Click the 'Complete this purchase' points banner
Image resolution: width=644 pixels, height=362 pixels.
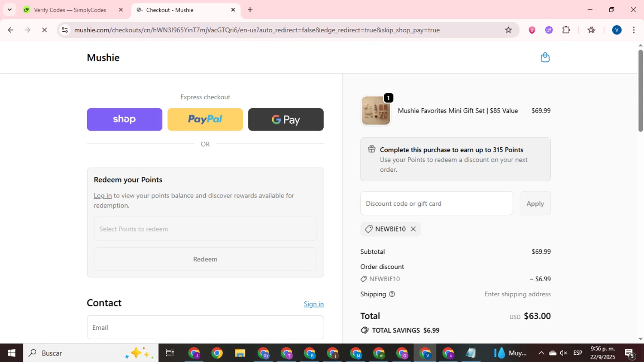pyautogui.click(x=456, y=159)
